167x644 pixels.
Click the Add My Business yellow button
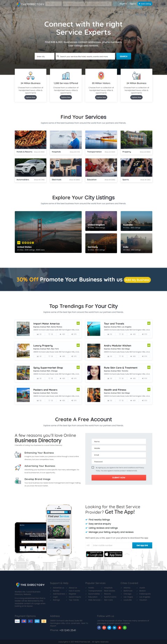point(137,280)
